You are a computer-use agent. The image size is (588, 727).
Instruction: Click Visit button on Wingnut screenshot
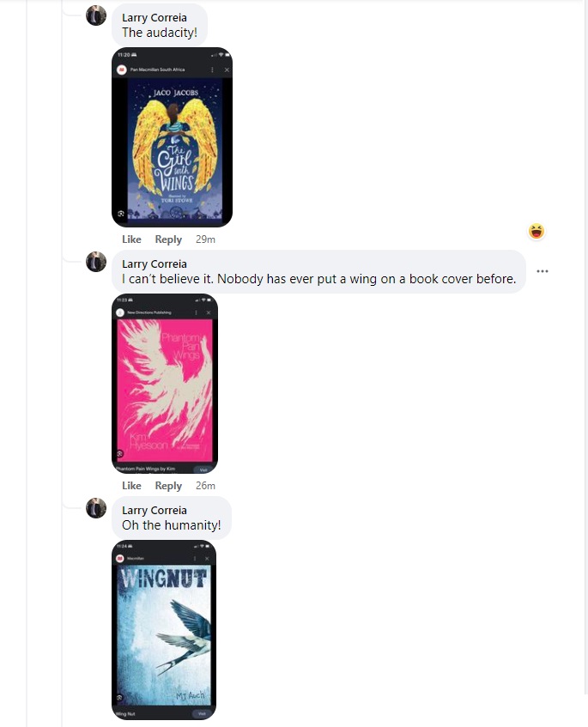click(202, 713)
